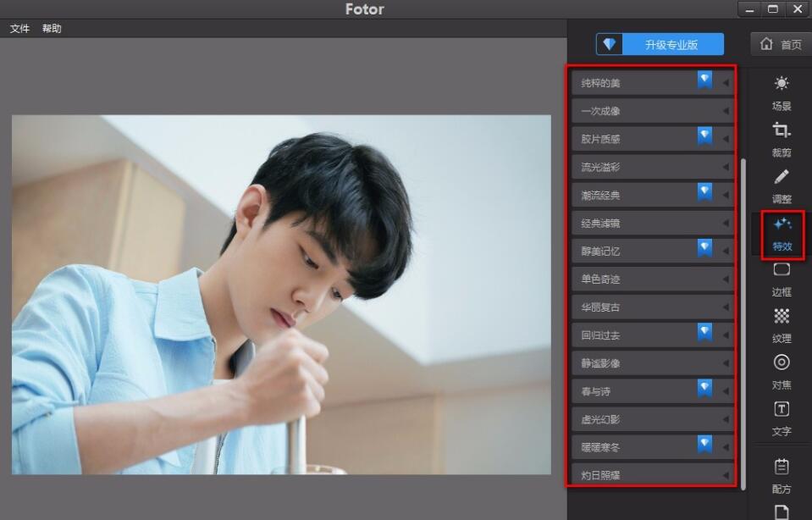The height and width of the screenshot is (520, 812).
Task: Click the pro diamond badge on 潮流经典
Action: tap(704, 191)
